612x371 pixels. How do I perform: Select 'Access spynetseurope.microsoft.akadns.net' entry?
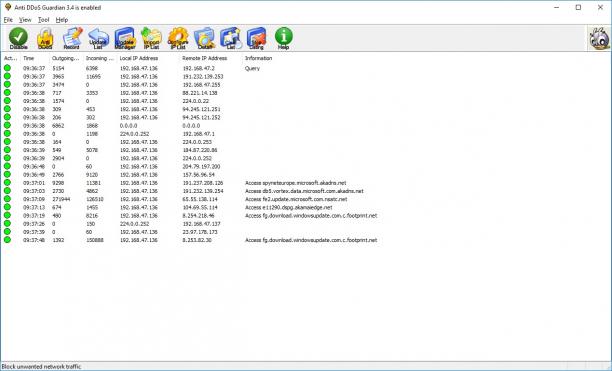point(295,183)
